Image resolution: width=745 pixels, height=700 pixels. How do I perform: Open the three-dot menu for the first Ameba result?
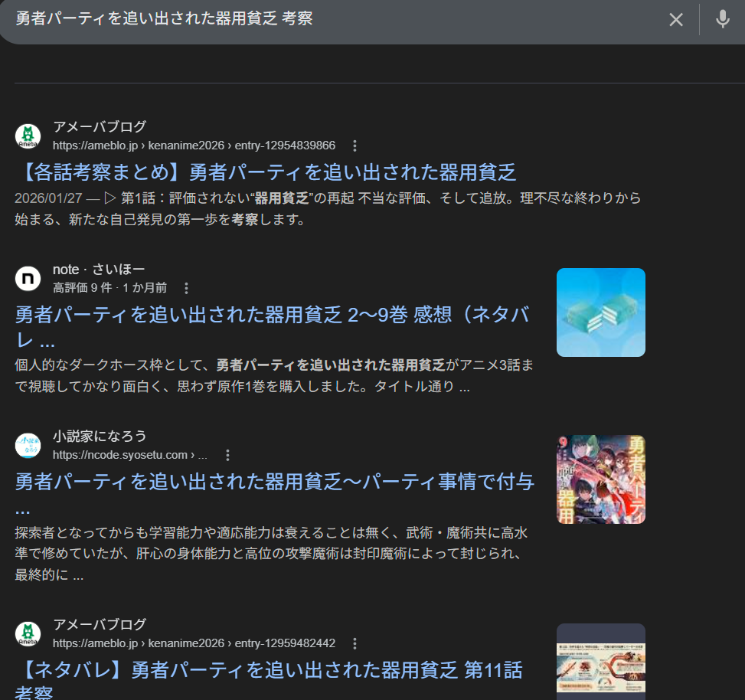pyautogui.click(x=354, y=145)
